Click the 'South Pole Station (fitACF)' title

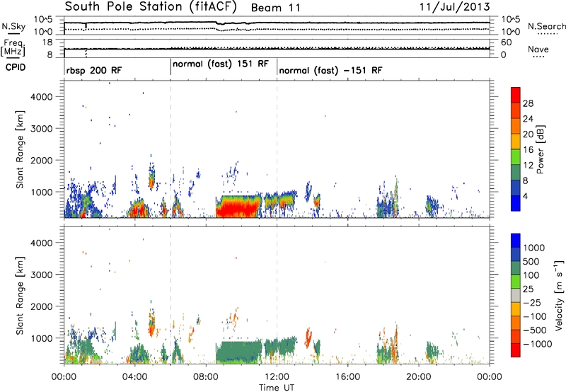[x=151, y=7]
